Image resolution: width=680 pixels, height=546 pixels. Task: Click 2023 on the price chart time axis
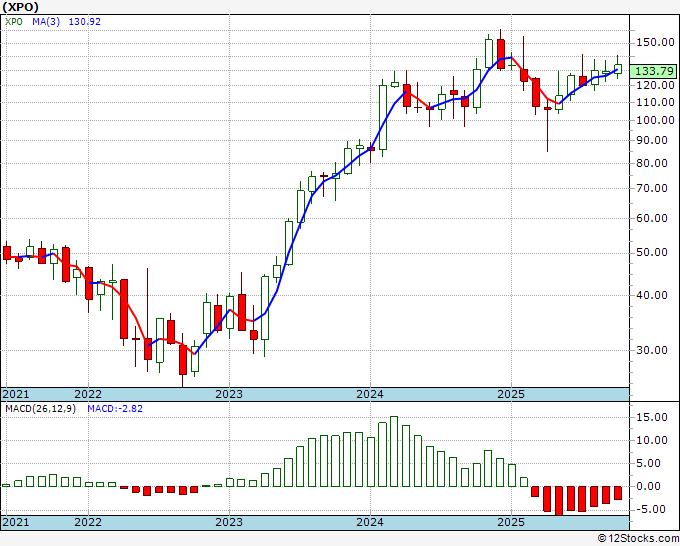(229, 394)
